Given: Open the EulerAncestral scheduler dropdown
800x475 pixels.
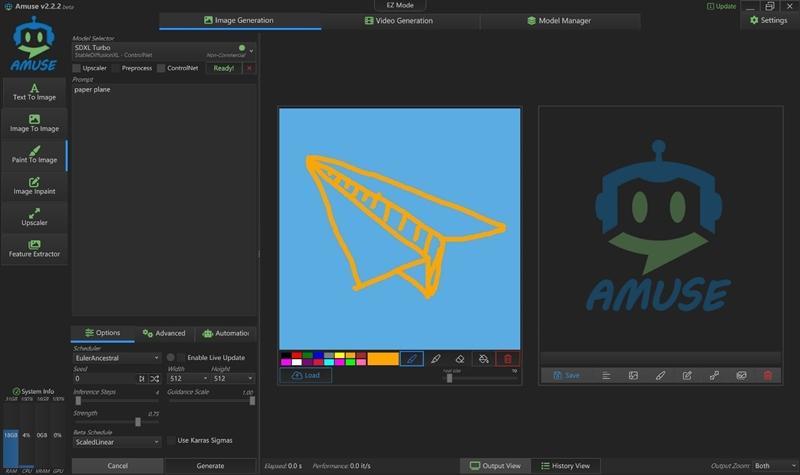Looking at the screenshot, I should coord(116,357).
